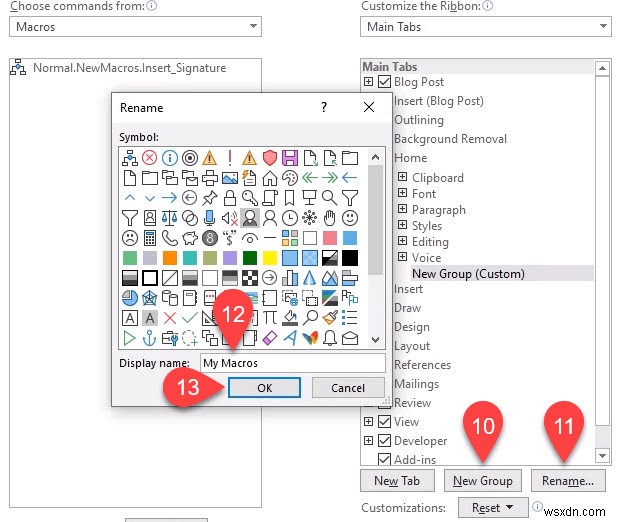Viewport: 617px width, 522px height.
Task: Click the Rename... button
Action: click(x=568, y=481)
